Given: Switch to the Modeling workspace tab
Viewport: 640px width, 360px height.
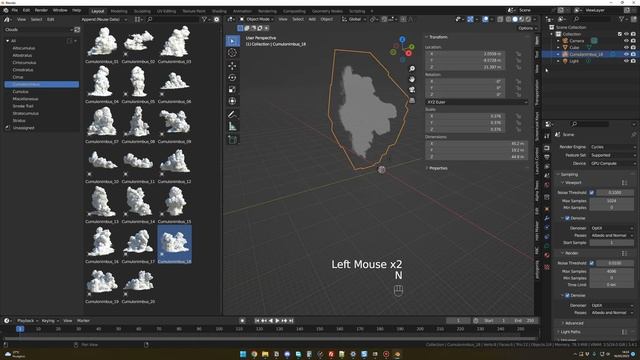Looking at the screenshot, I should tap(119, 11).
